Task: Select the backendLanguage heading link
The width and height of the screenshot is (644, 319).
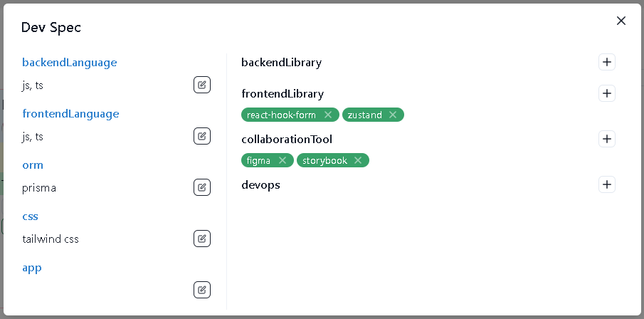Action: point(70,63)
